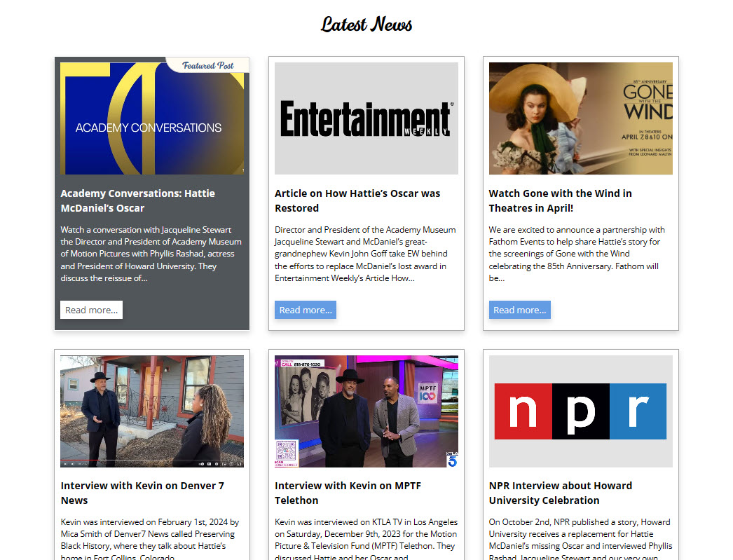733x560 pixels.
Task: Click Read more for Gone with the Wind
Action: 519,310
